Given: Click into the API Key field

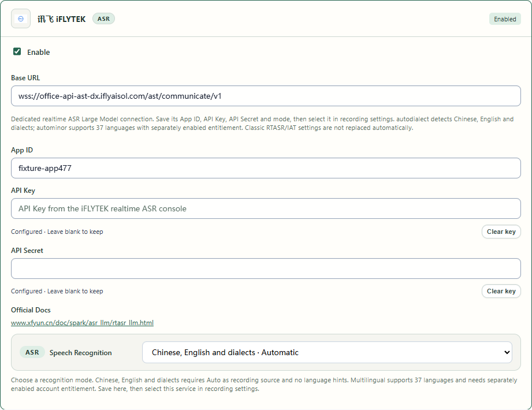Looking at the screenshot, I should coord(266,208).
